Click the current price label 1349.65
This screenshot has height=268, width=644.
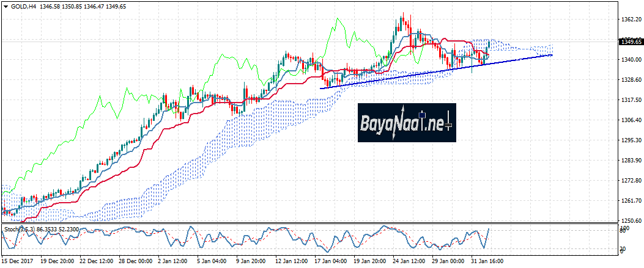tap(631, 42)
